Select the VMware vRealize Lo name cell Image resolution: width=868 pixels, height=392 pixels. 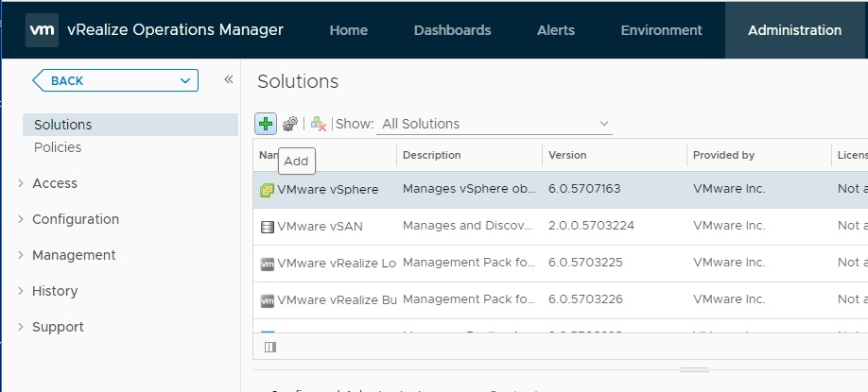tap(337, 264)
